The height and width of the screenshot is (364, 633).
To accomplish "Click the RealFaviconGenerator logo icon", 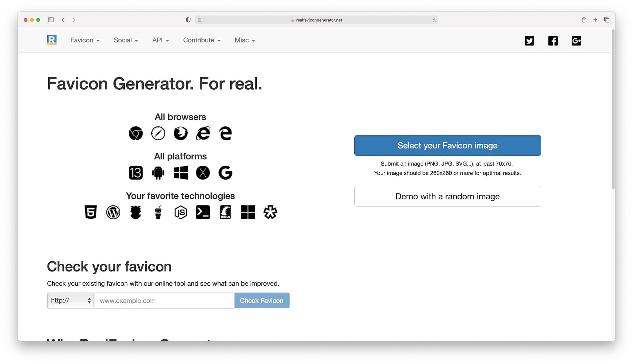I will pyautogui.click(x=52, y=40).
